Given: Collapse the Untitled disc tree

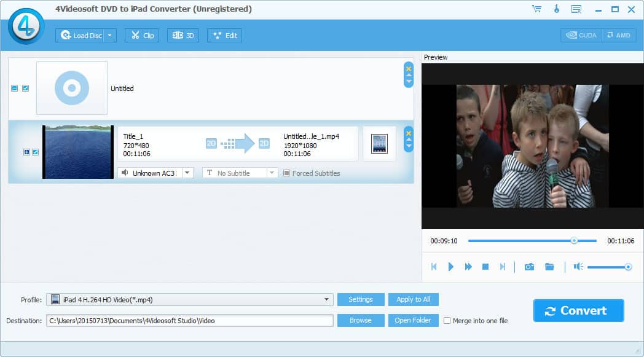Looking at the screenshot, I should click(14, 88).
